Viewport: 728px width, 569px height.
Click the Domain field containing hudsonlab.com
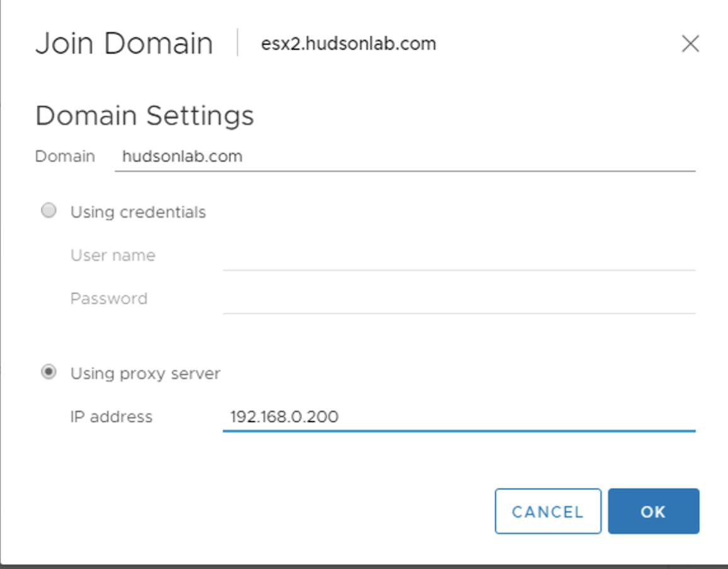coord(405,157)
